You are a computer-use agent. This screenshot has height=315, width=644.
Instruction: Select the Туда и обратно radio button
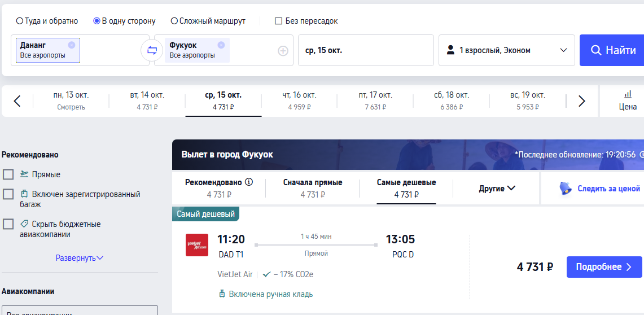tap(19, 21)
